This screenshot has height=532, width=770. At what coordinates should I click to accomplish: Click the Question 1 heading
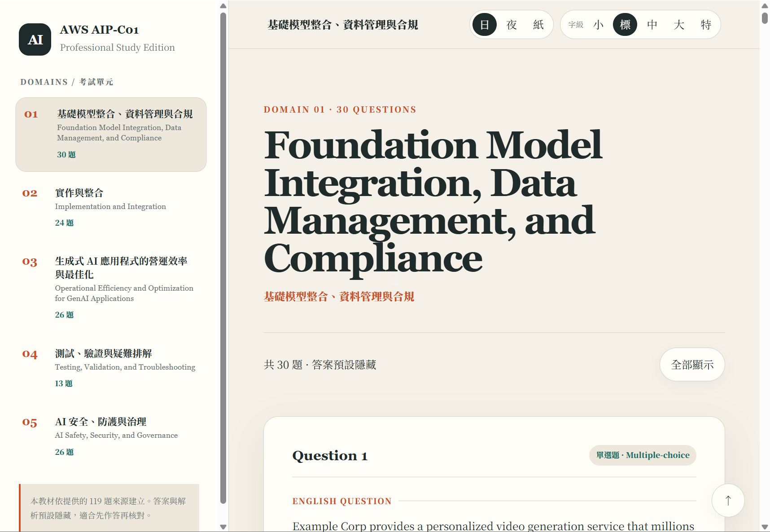[330, 456]
